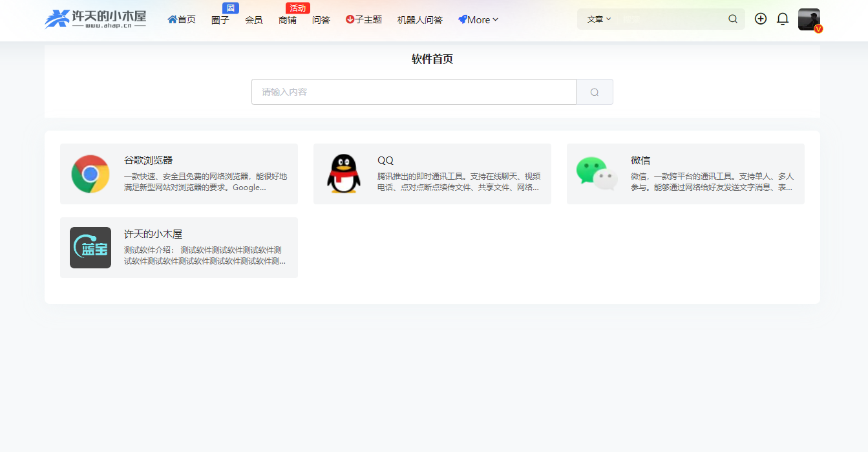Open the 子主题 navigation link
Image resolution: width=868 pixels, height=452 pixels.
tap(364, 20)
